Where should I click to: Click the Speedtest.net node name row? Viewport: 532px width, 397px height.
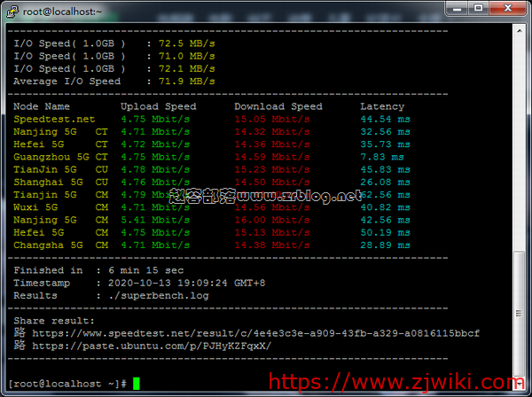54,119
